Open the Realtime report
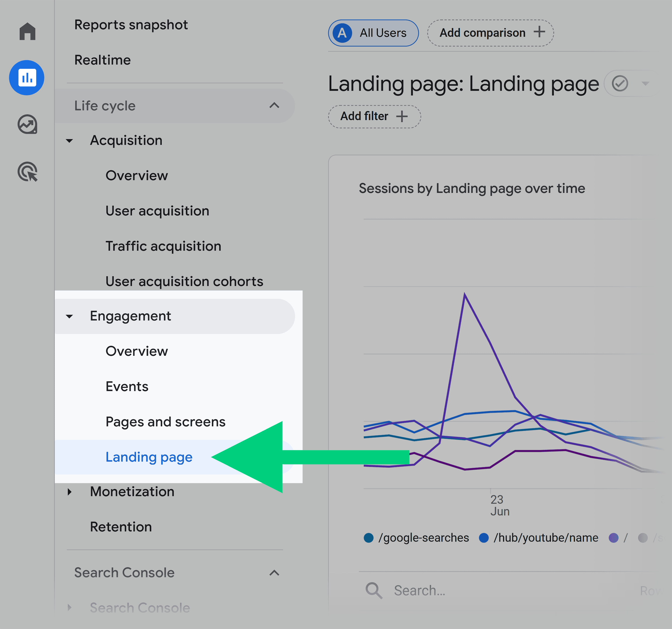 click(x=102, y=60)
